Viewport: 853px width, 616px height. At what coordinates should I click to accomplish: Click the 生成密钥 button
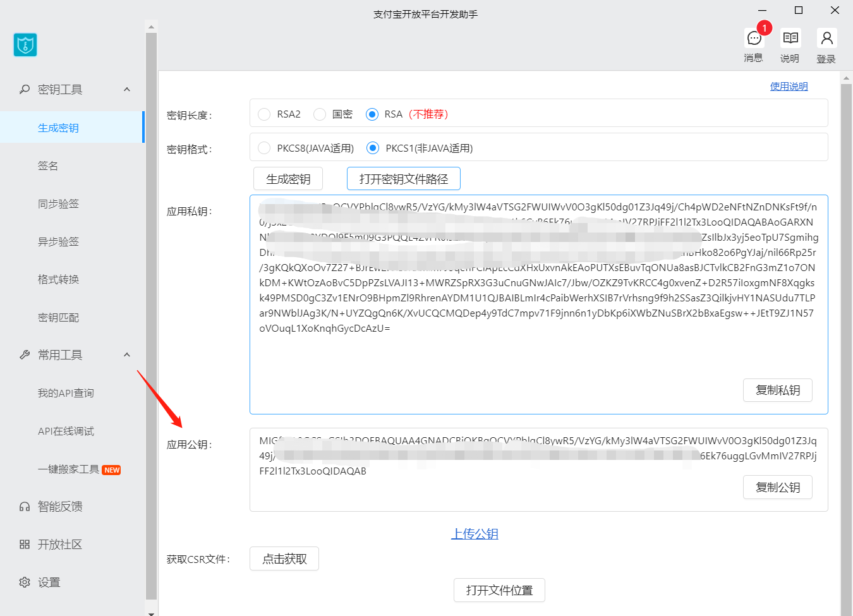(288, 179)
